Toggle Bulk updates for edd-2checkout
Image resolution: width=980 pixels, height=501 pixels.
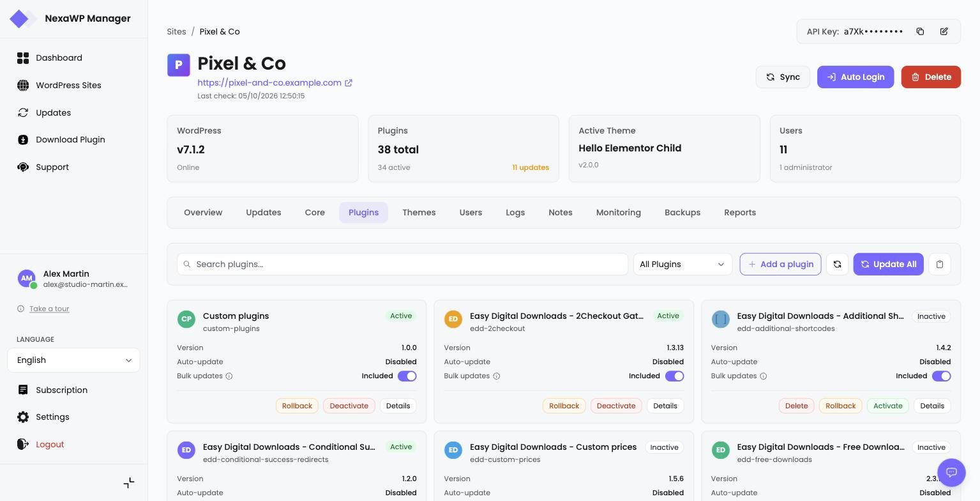point(674,376)
